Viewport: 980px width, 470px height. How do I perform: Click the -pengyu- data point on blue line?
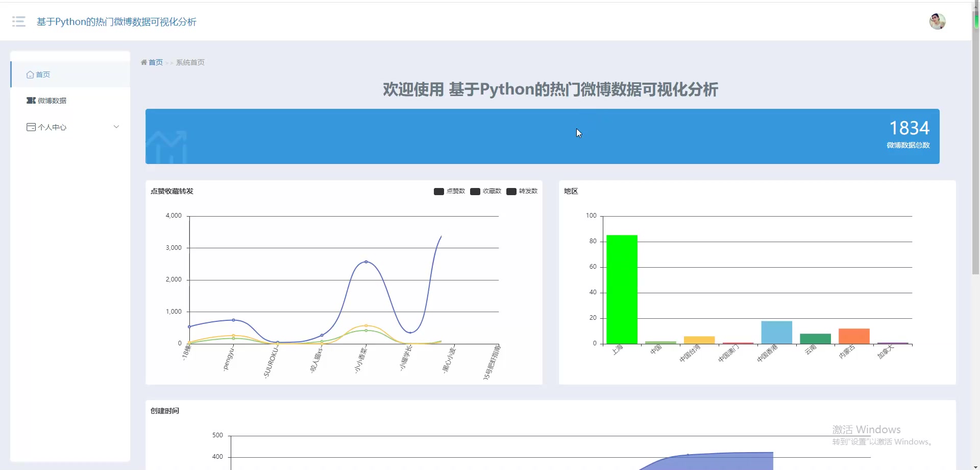click(x=233, y=320)
